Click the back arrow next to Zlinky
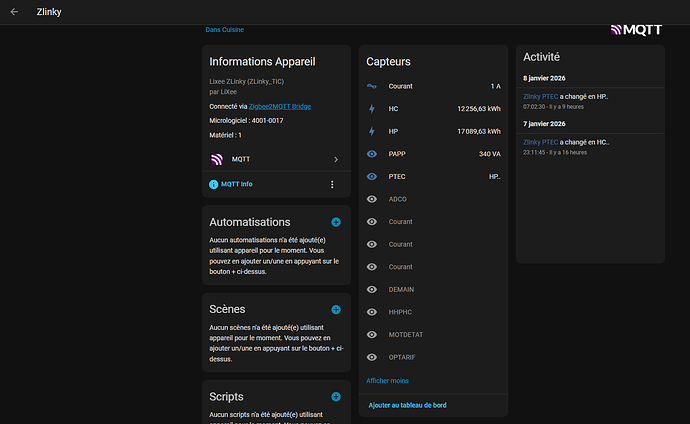This screenshot has height=424, width=690. 14,13
